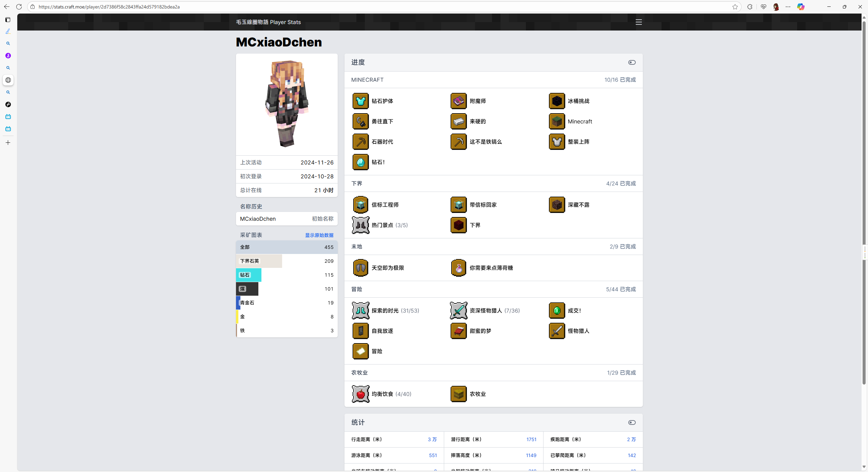Open the hamburger navigation menu
Image resolution: width=868 pixels, height=472 pixels.
point(638,22)
